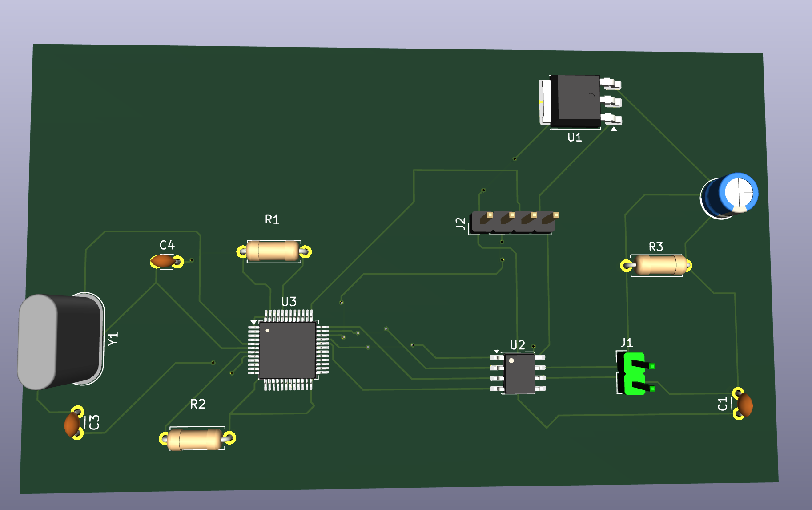Click the R2 silkscreen text
The image size is (812, 510).
[198, 404]
